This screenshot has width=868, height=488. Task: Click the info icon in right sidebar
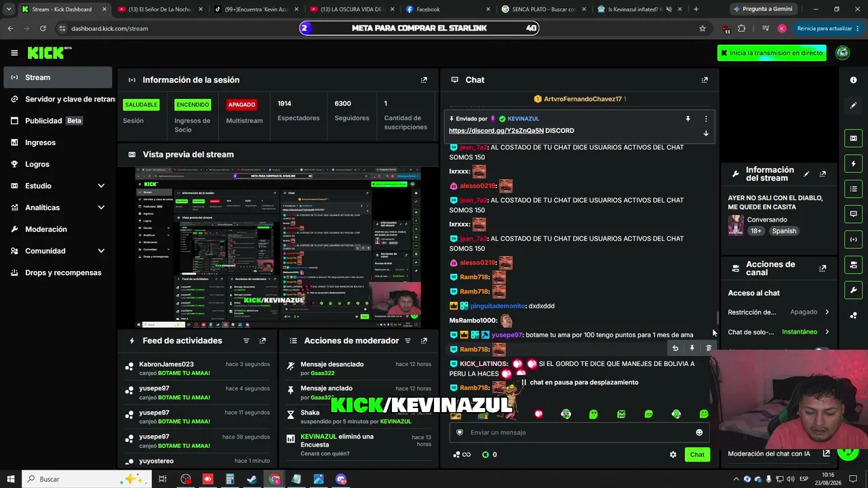pos(853,80)
